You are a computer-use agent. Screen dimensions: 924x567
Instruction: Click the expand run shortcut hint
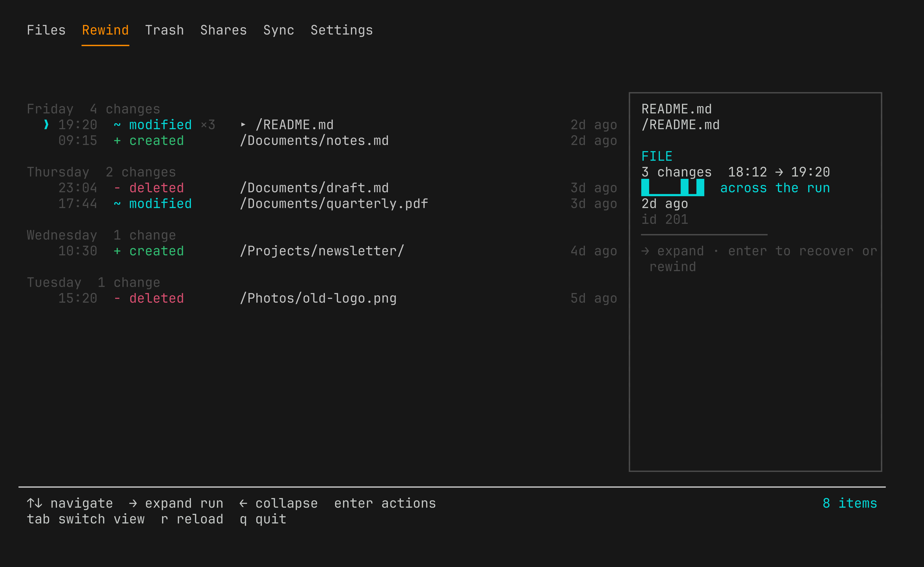click(176, 503)
